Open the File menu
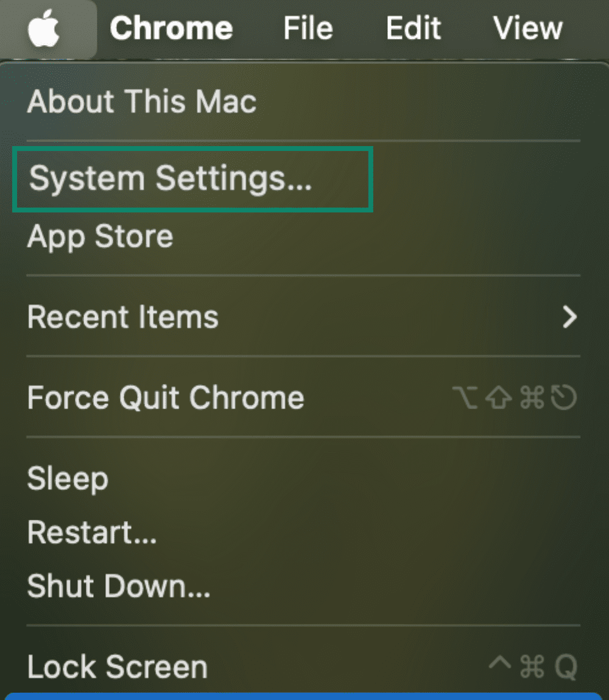The image size is (609, 700). (308, 27)
